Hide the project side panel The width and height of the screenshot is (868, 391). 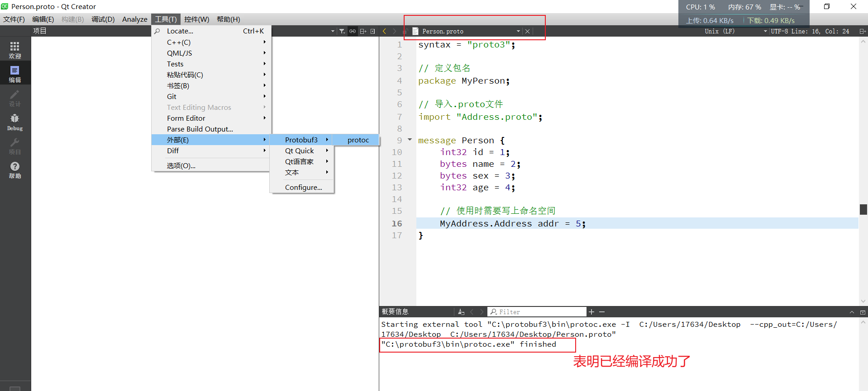pos(373,31)
